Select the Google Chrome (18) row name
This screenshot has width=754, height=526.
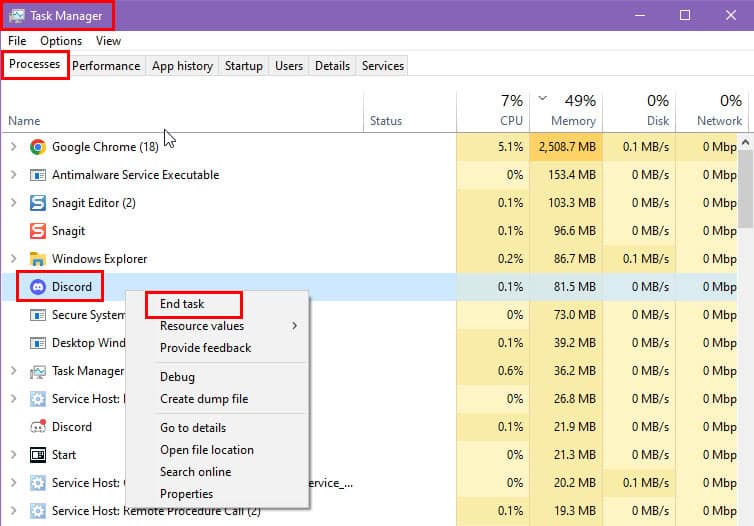105,147
